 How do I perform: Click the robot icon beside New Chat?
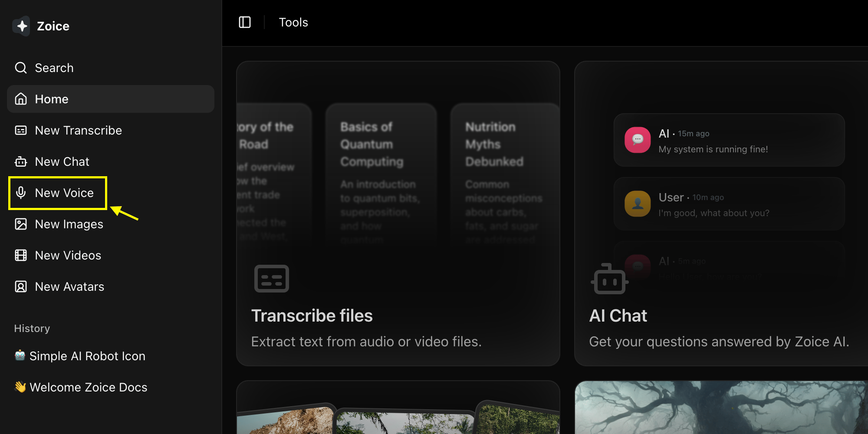click(21, 161)
